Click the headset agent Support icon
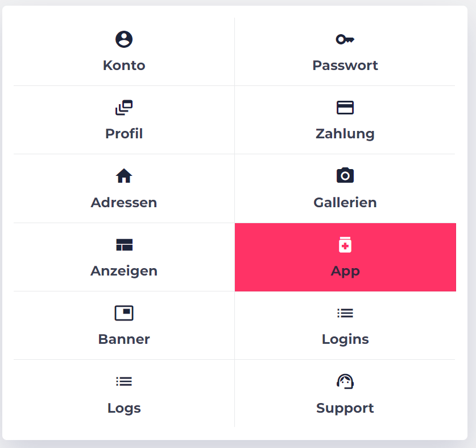Viewport: 476px width, 448px height. tap(345, 381)
